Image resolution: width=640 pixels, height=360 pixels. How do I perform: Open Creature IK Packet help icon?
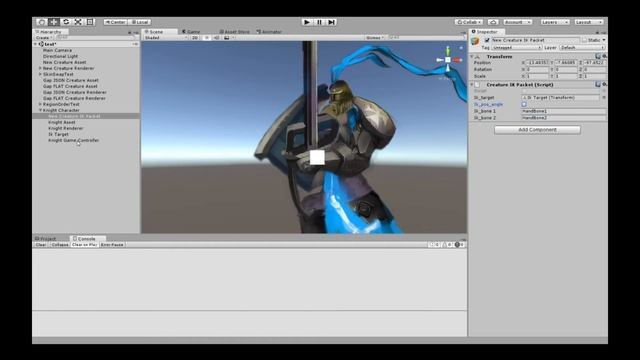click(598, 84)
